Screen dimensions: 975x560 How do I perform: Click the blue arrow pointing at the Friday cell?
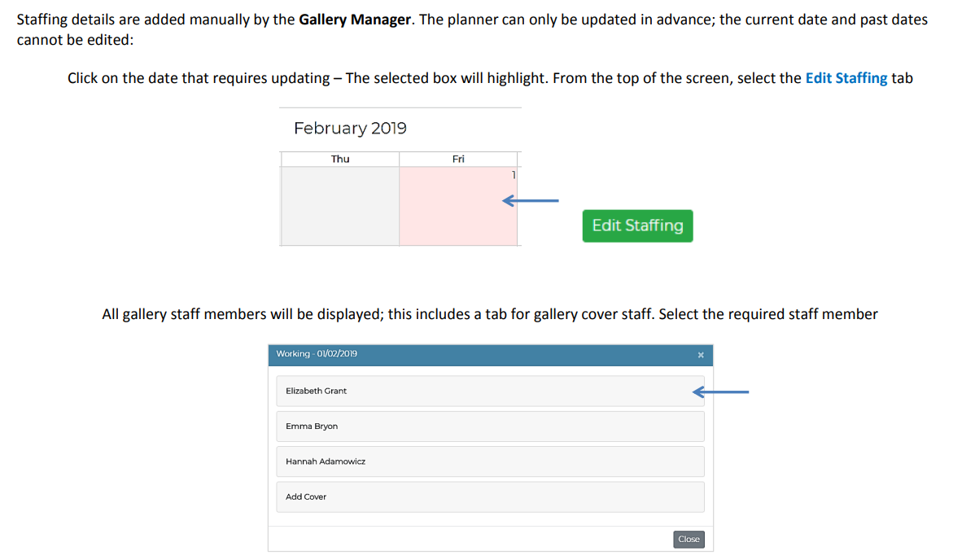coord(530,200)
